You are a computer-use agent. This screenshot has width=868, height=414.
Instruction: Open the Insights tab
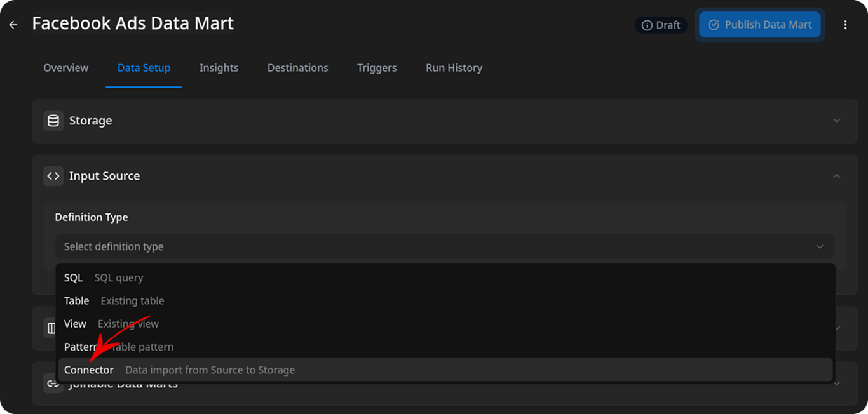coord(219,68)
